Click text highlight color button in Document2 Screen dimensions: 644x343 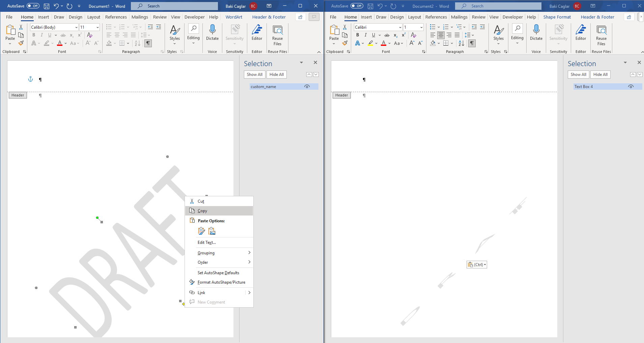pos(370,43)
